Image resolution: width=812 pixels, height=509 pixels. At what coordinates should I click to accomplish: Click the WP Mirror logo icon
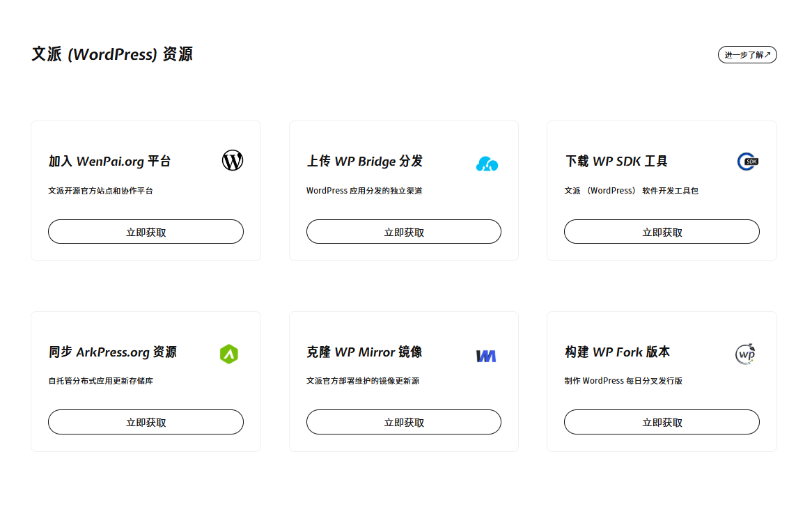click(x=486, y=356)
